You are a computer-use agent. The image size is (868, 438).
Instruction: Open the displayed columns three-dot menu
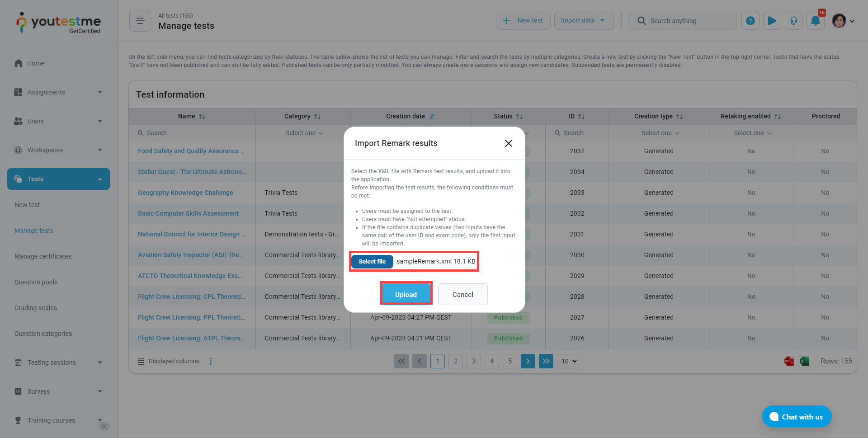211,361
